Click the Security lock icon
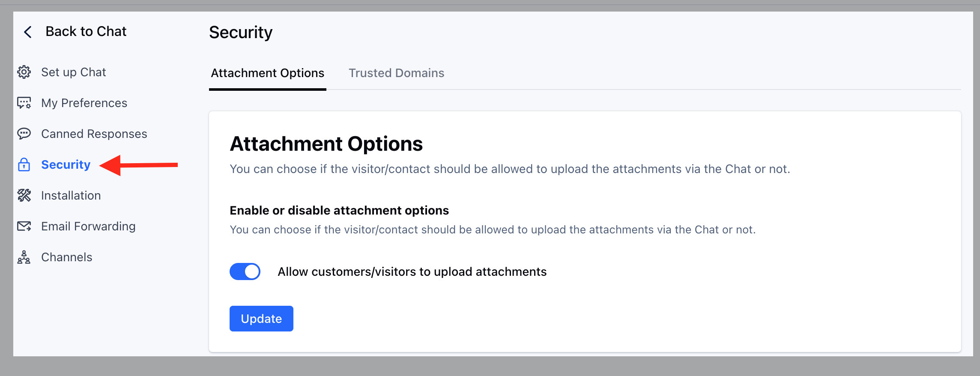The width and height of the screenshot is (980, 376). tap(24, 164)
